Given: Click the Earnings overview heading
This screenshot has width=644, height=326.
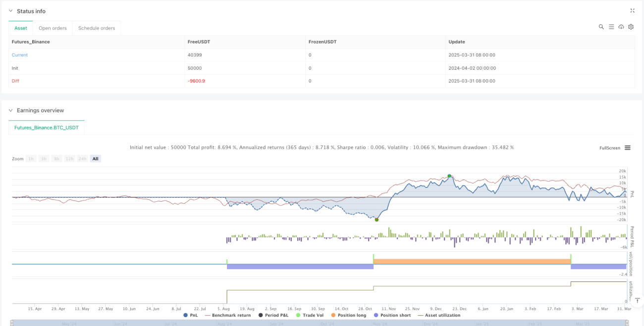Looking at the screenshot, I should (x=40, y=110).
